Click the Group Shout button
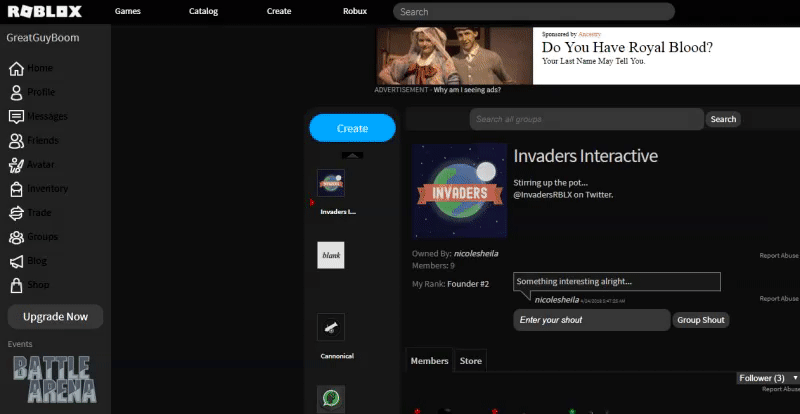 [701, 320]
